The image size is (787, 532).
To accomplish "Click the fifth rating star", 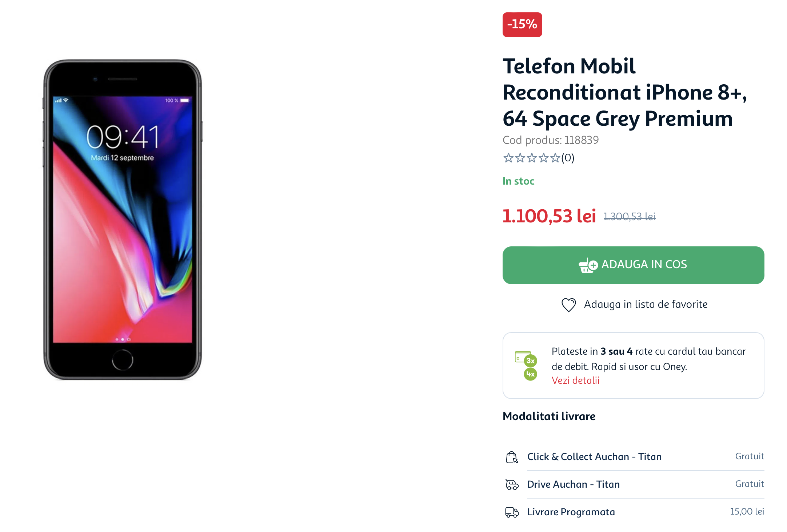I will point(555,158).
